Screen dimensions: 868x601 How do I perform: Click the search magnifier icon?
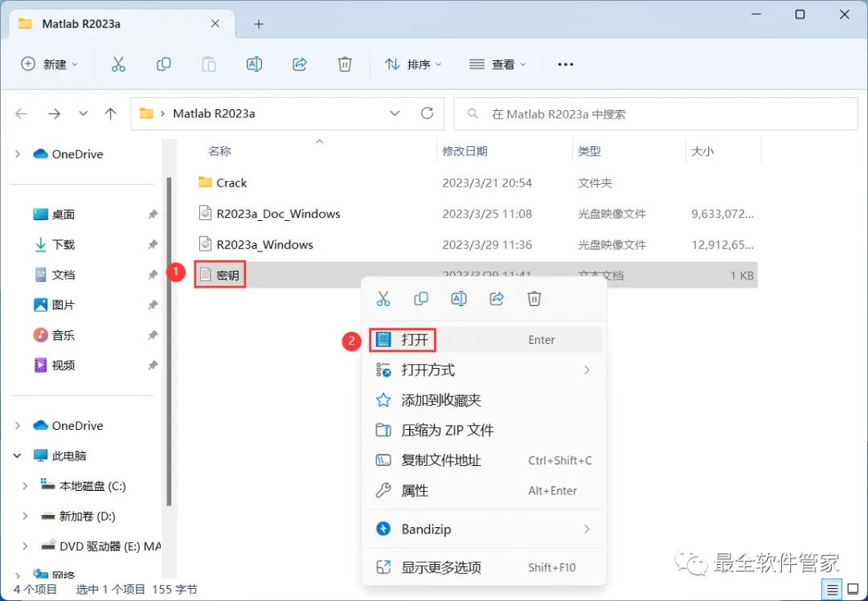click(x=473, y=114)
